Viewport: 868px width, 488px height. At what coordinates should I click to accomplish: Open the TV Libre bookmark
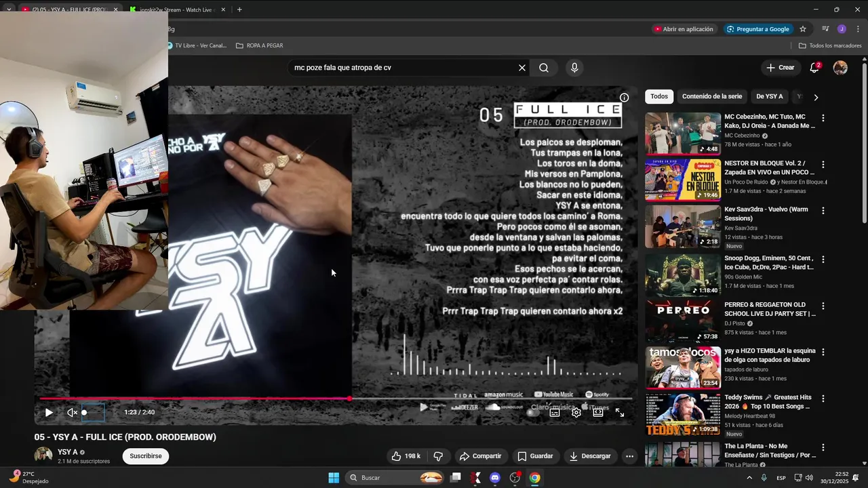[x=197, y=45]
